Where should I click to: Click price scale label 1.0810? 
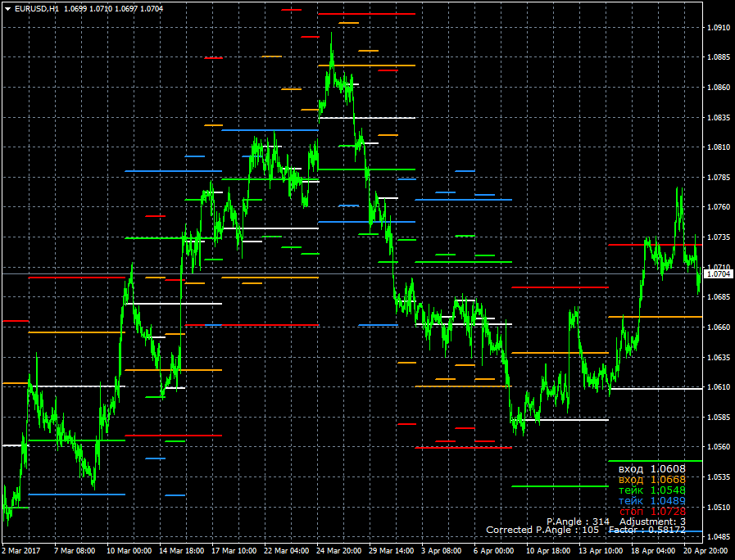point(719,147)
